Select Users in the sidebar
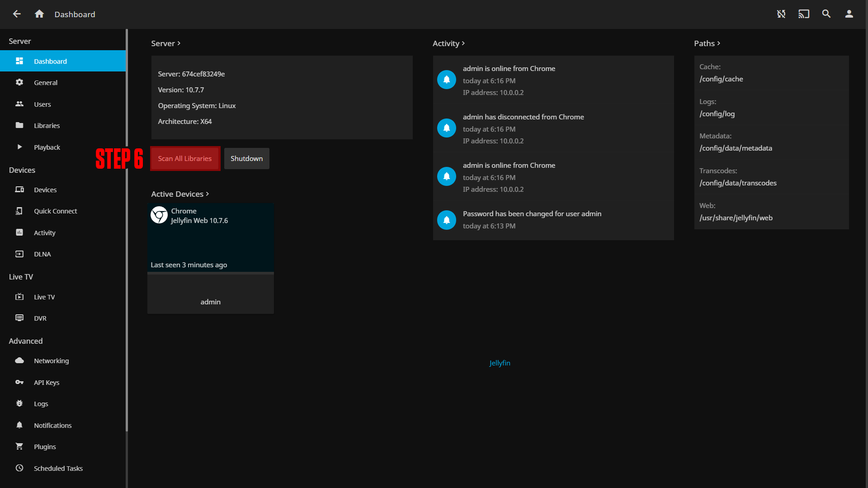 point(63,104)
